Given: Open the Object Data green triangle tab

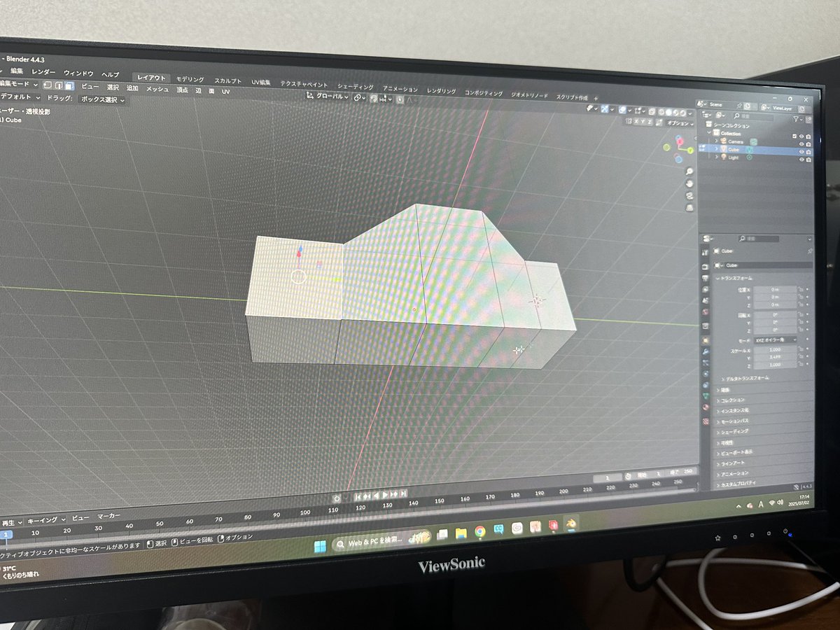Looking at the screenshot, I should 705,395.
